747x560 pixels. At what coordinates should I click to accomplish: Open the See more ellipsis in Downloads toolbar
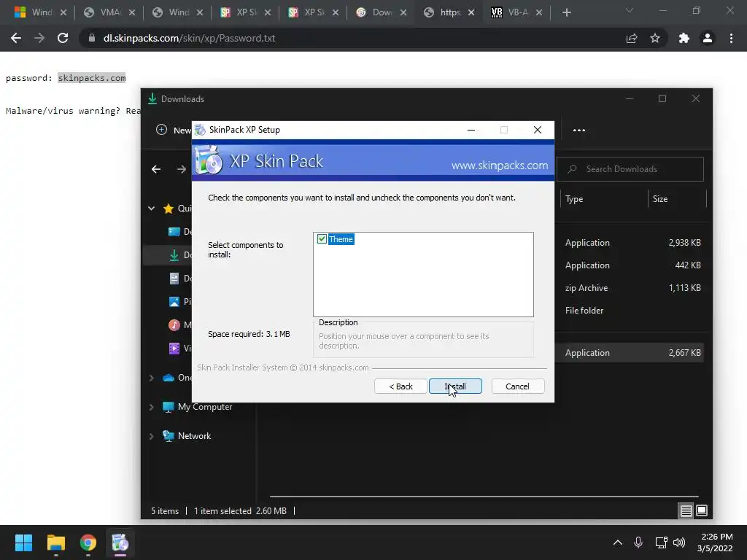(x=578, y=130)
